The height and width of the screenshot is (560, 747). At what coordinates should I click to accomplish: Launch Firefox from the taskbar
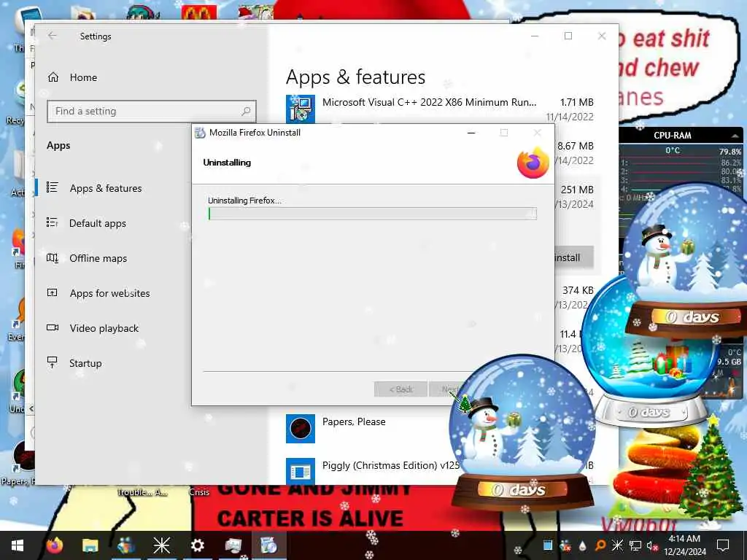[55, 545]
